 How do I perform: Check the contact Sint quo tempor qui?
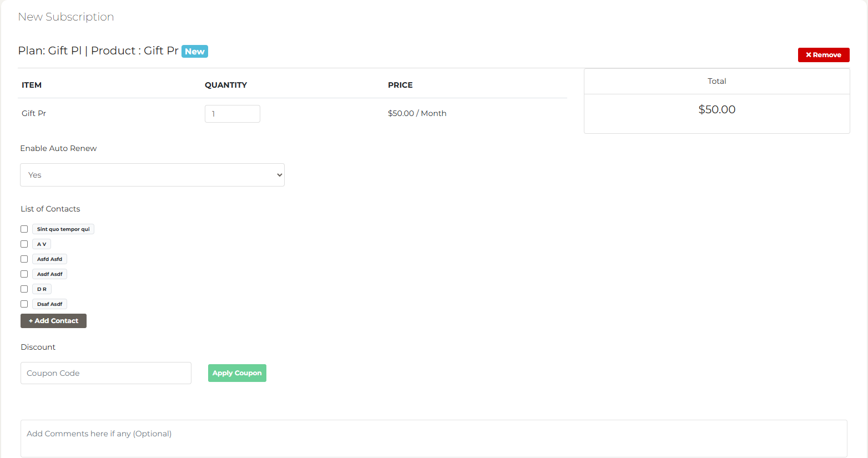[x=24, y=229]
